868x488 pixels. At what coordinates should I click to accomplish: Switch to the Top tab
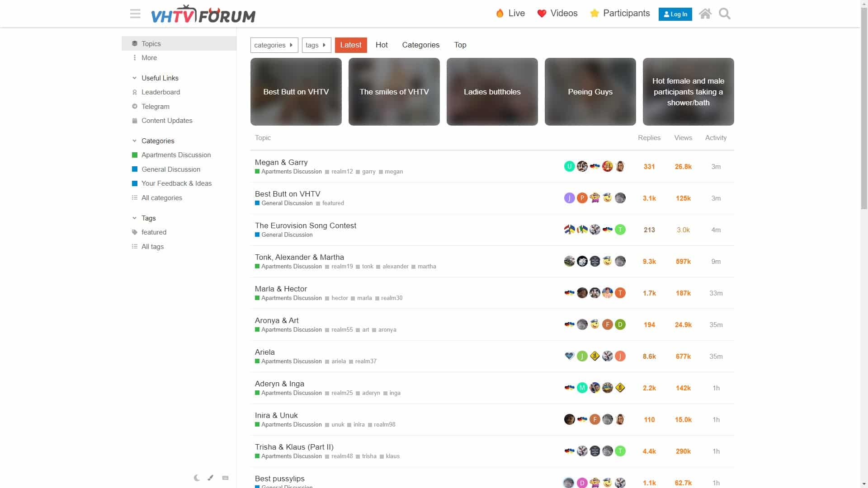(460, 45)
